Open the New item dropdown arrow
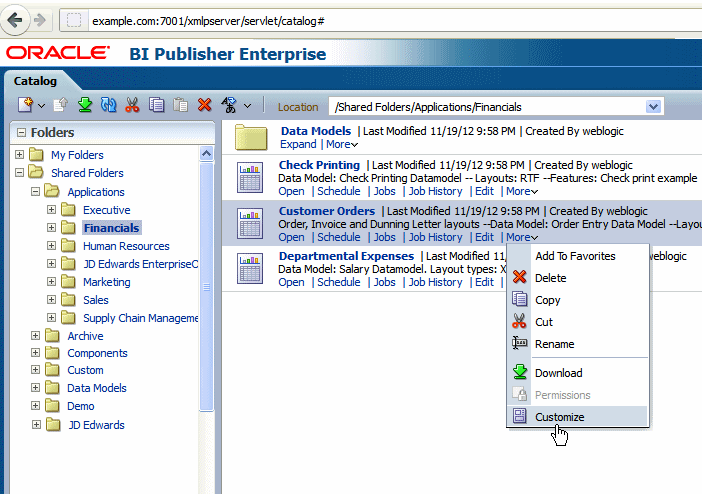Viewport: 702px width, 494px height. [42, 106]
